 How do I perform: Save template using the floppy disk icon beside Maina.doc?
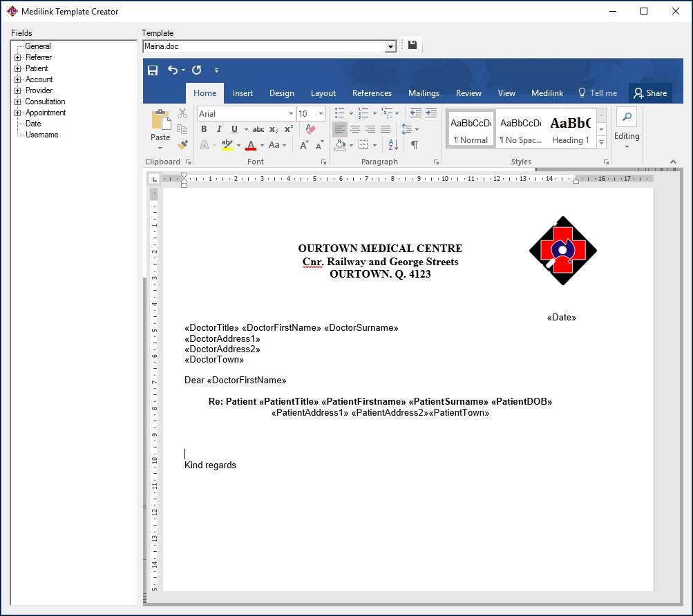coord(412,45)
